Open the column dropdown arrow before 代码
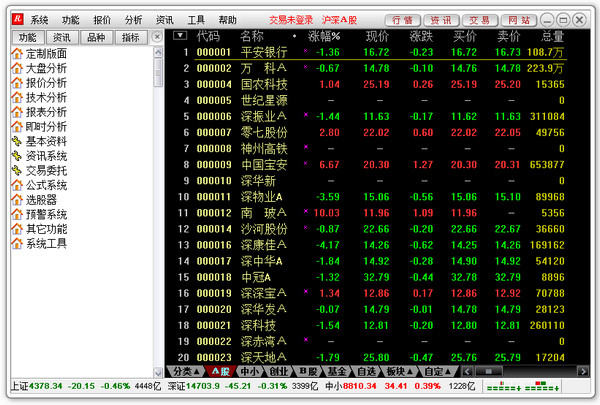This screenshot has width=600, height=405. point(180,36)
